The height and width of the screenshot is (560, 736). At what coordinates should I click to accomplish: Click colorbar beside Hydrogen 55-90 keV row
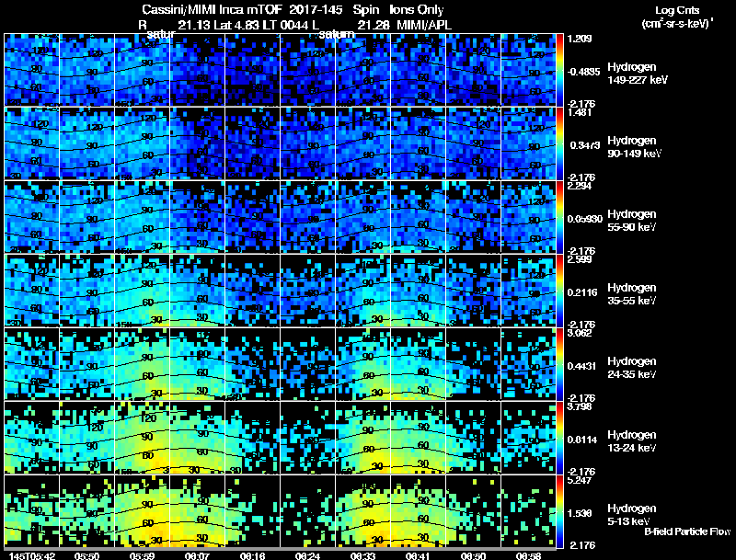(x=559, y=217)
